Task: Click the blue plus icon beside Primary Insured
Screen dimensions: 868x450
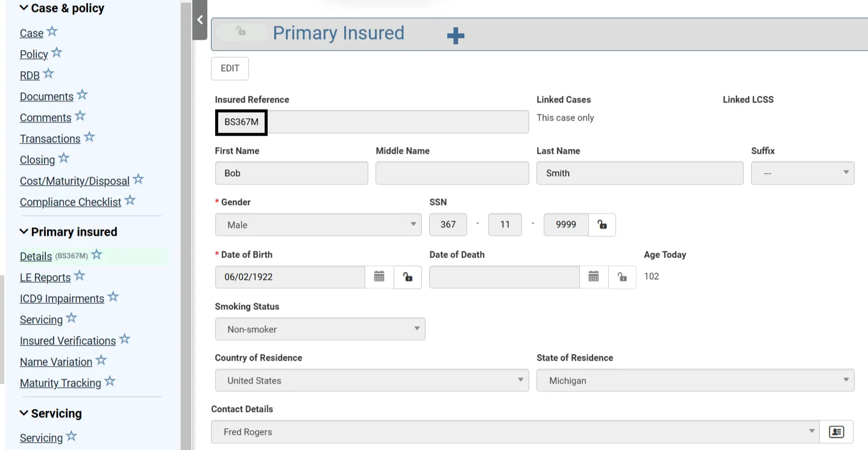Action: [x=456, y=36]
